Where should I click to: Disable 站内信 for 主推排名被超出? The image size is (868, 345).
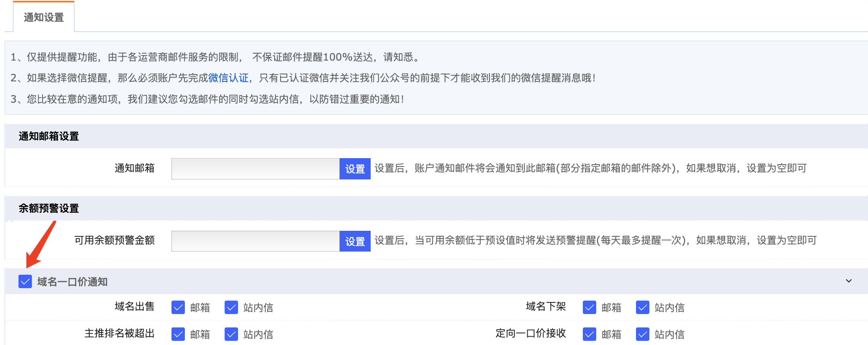231,334
